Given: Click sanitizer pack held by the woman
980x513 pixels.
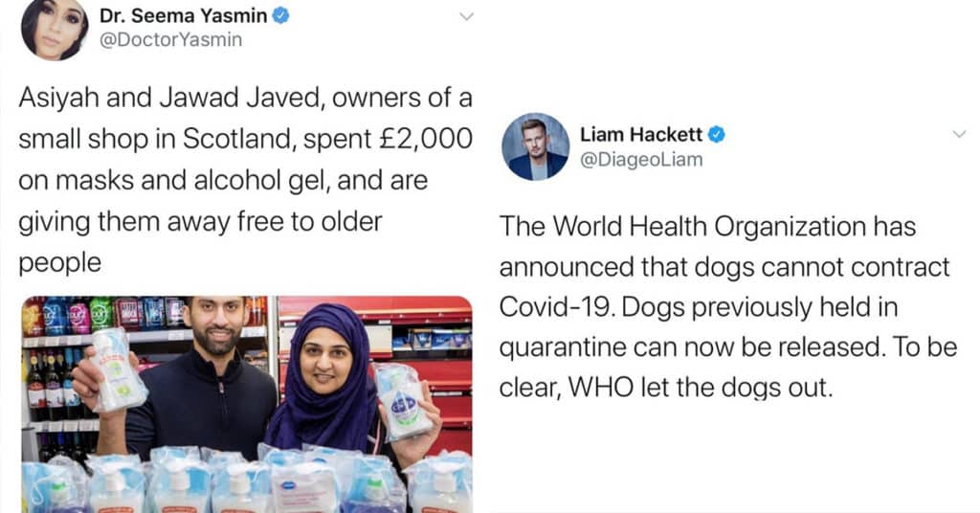Looking at the screenshot, I should (x=403, y=402).
